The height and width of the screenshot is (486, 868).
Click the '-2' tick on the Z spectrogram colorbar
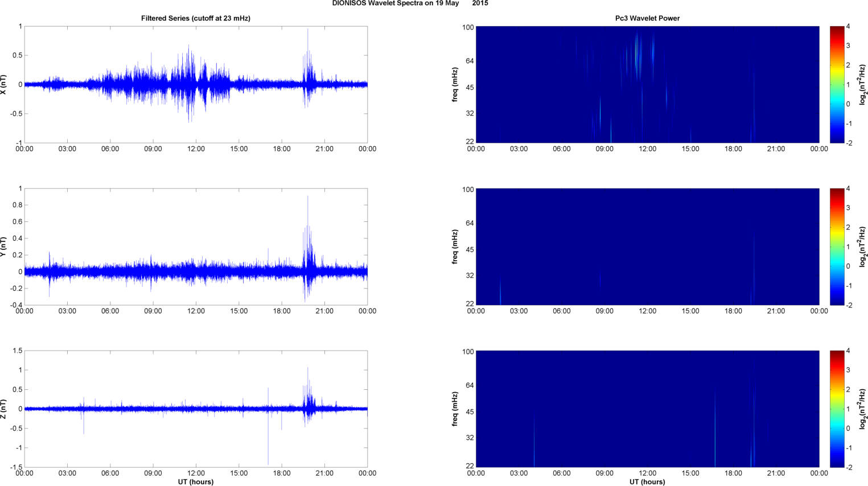(849, 468)
